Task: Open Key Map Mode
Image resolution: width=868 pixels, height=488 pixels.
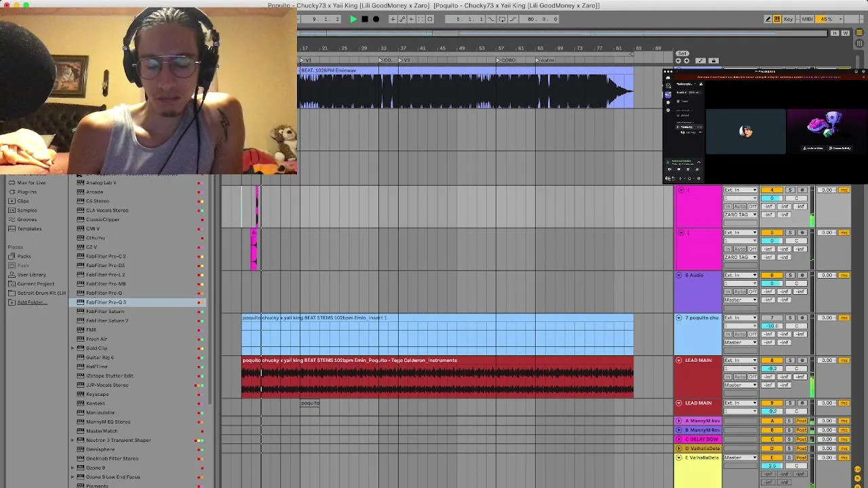Action: 789,19
